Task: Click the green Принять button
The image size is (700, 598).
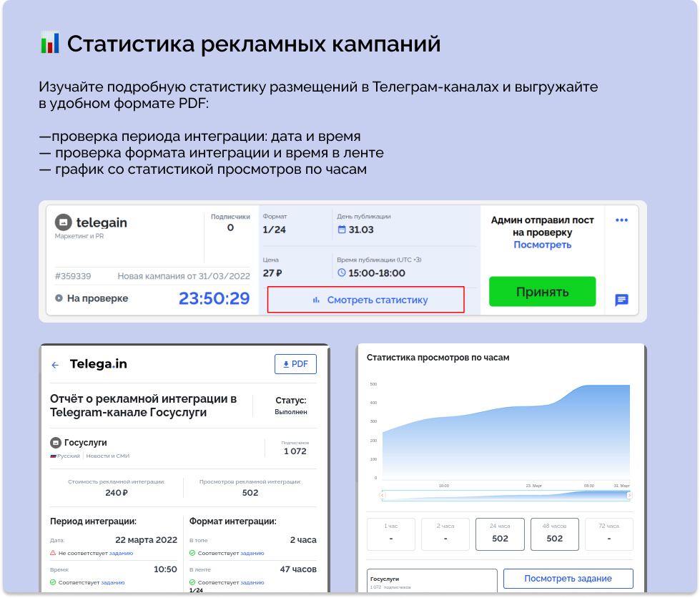Action: coord(542,292)
